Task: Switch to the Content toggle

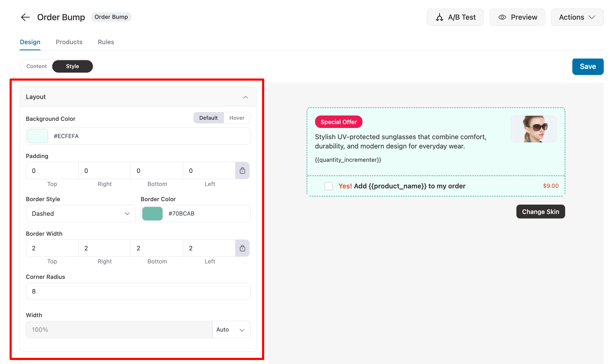Action: (x=36, y=66)
